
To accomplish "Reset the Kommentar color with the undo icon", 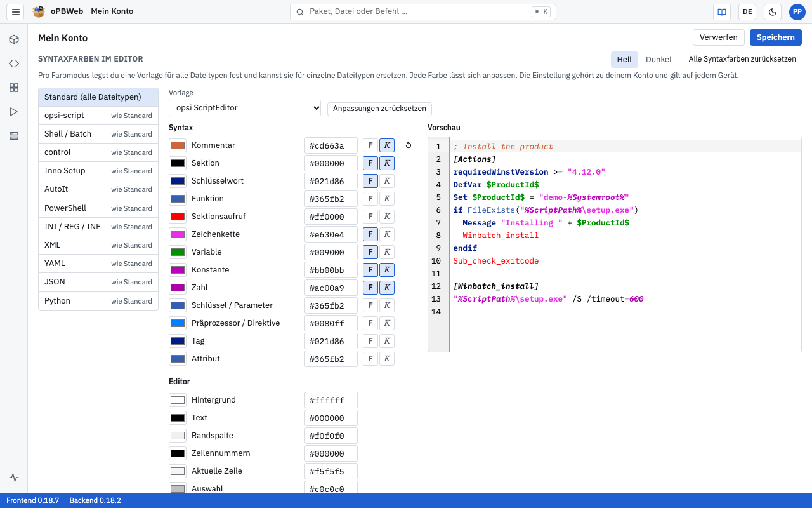I will [x=409, y=145].
